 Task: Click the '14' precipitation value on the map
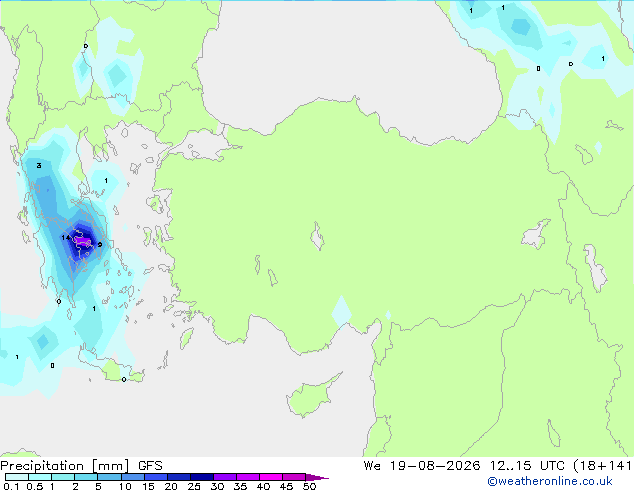tap(66, 237)
